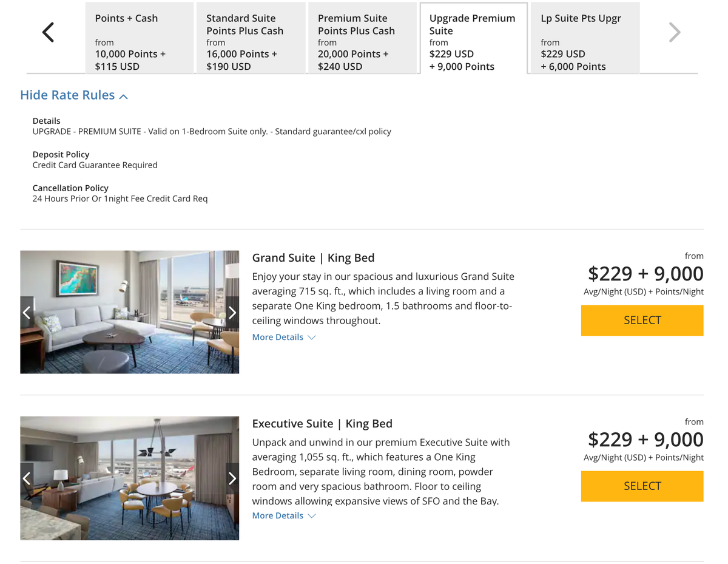This screenshot has height=564, width=728.
Task: Switch to the Points + Cash rate tab
Action: [140, 38]
